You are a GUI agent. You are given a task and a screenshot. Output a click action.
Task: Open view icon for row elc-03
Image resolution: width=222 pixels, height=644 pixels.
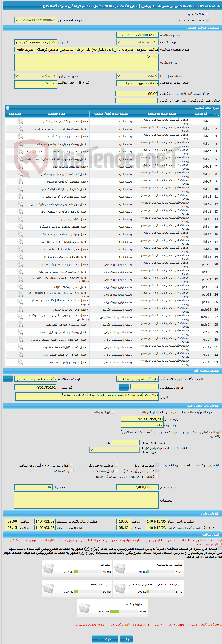[x=20, y=362]
